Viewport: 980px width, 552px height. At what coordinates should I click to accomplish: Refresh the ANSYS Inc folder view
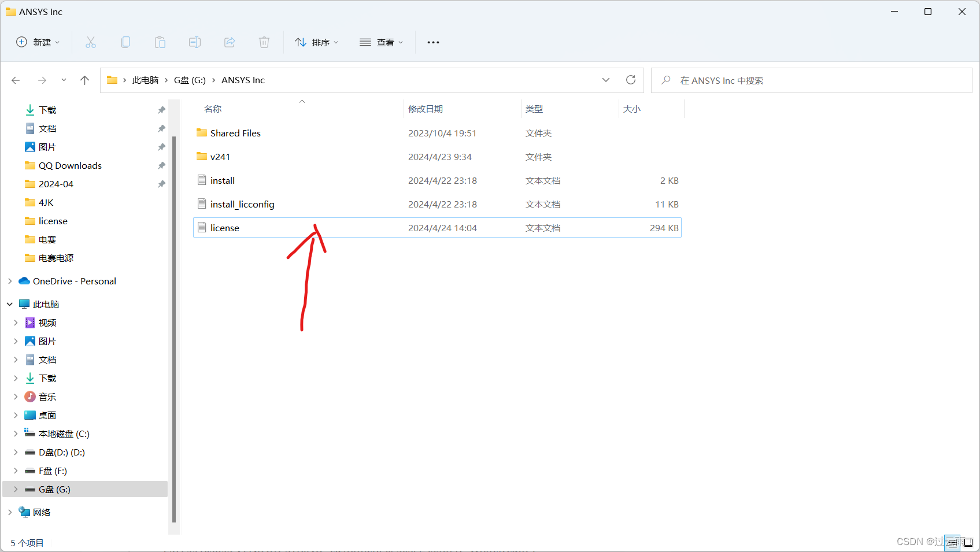[x=631, y=80]
